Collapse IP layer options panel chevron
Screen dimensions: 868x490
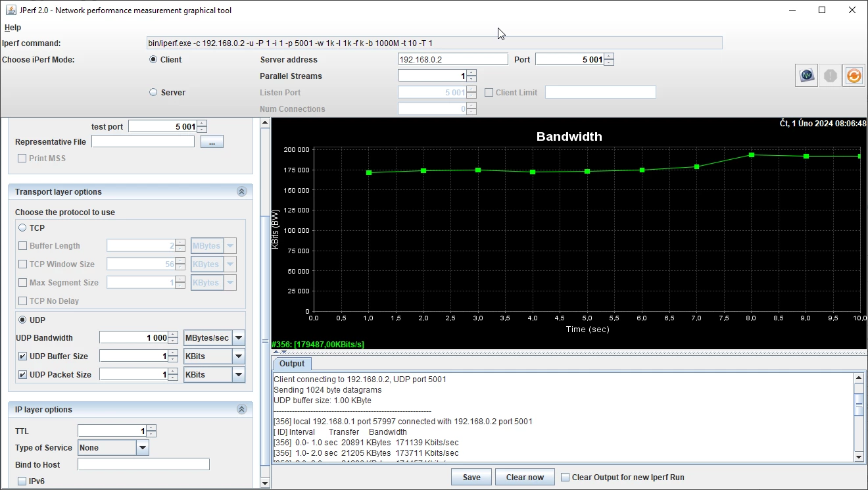pyautogui.click(x=241, y=410)
